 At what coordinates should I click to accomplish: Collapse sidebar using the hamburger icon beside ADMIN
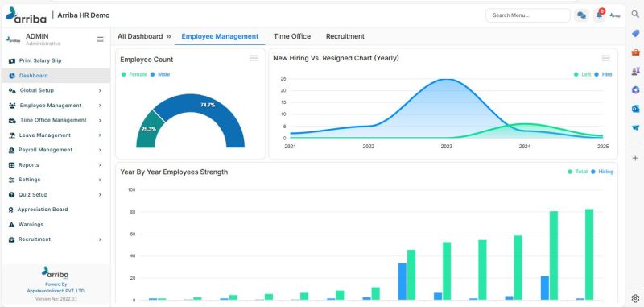100,39
